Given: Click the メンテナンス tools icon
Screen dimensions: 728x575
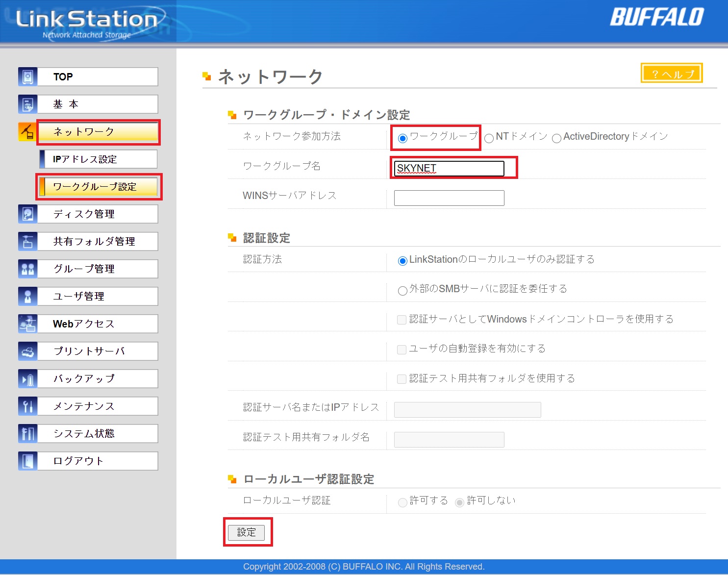Looking at the screenshot, I should (27, 406).
